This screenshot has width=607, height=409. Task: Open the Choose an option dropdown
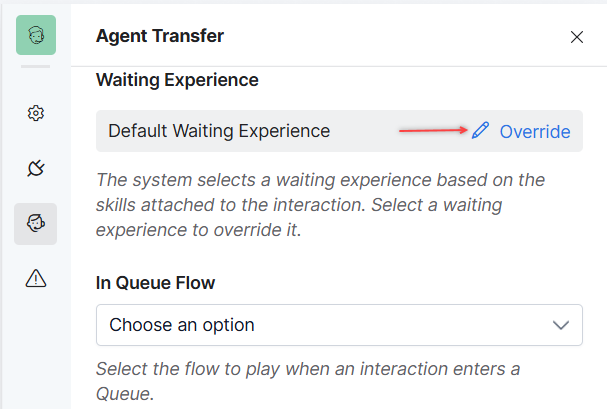[x=339, y=325]
